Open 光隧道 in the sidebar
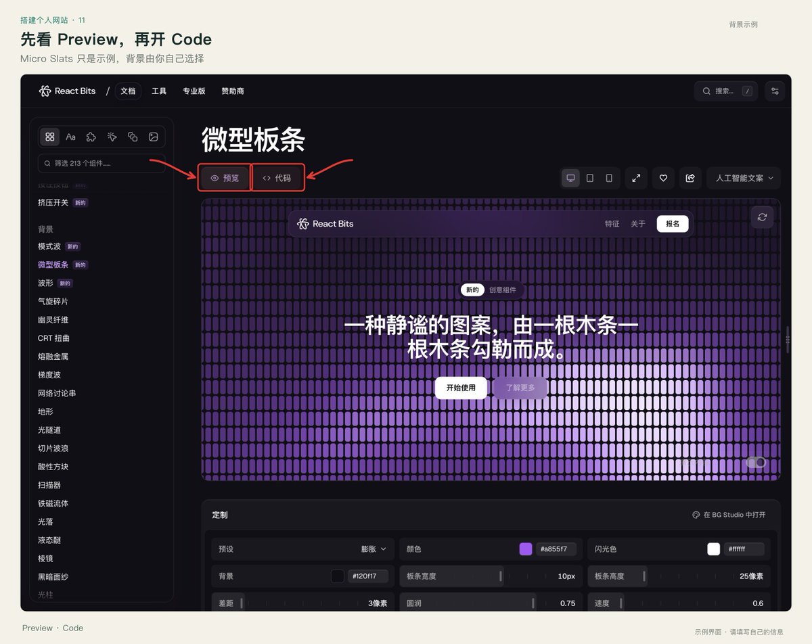The height and width of the screenshot is (644, 812). click(x=49, y=430)
